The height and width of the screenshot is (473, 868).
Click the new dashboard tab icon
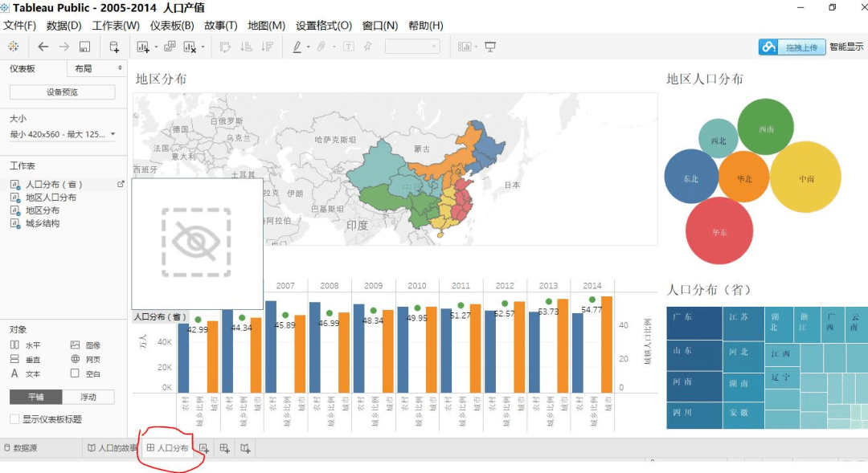[224, 449]
